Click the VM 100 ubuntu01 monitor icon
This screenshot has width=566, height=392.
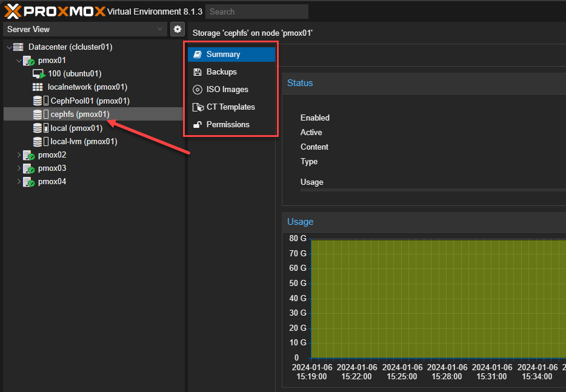(x=39, y=74)
